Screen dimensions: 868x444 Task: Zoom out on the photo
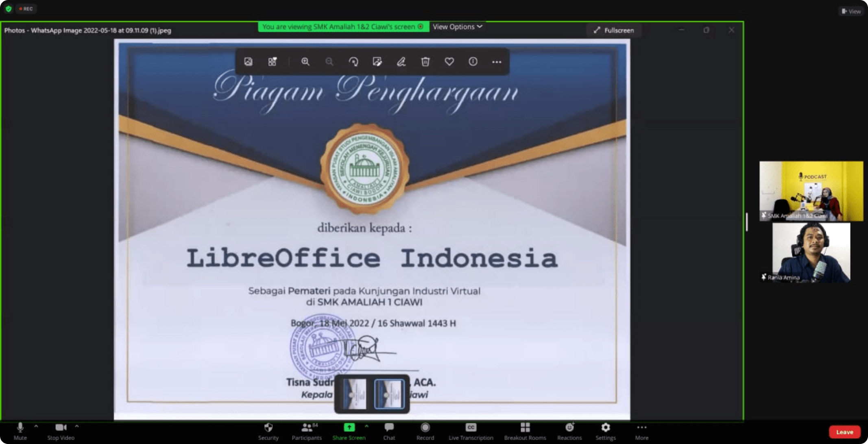click(329, 62)
